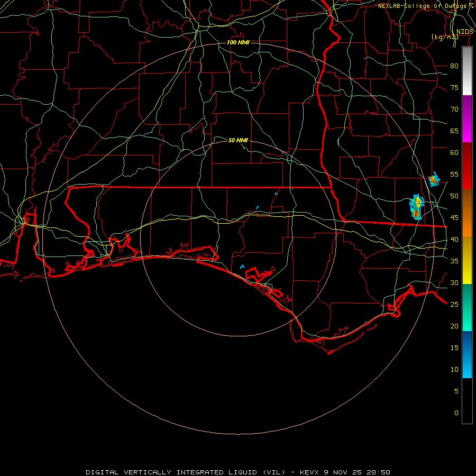Click the Digital Vertically Integrated Liquid caption
This screenshot has height=476, width=476.
(237, 472)
